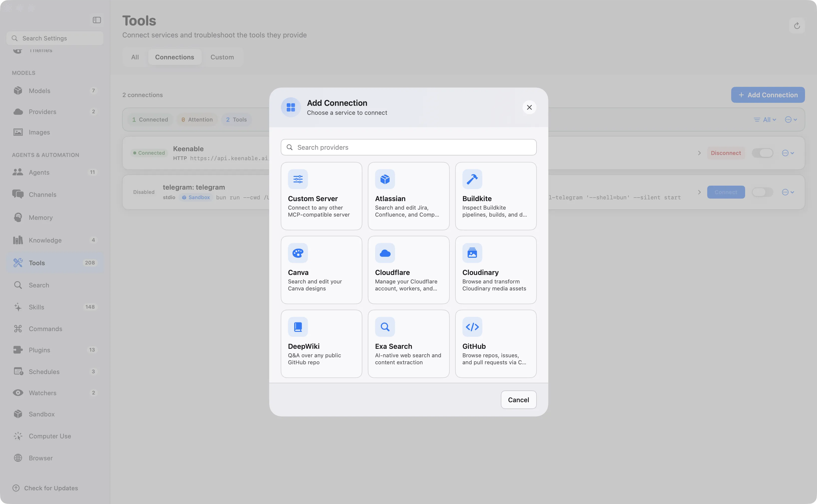Switch to the Custom tab

(x=222, y=57)
